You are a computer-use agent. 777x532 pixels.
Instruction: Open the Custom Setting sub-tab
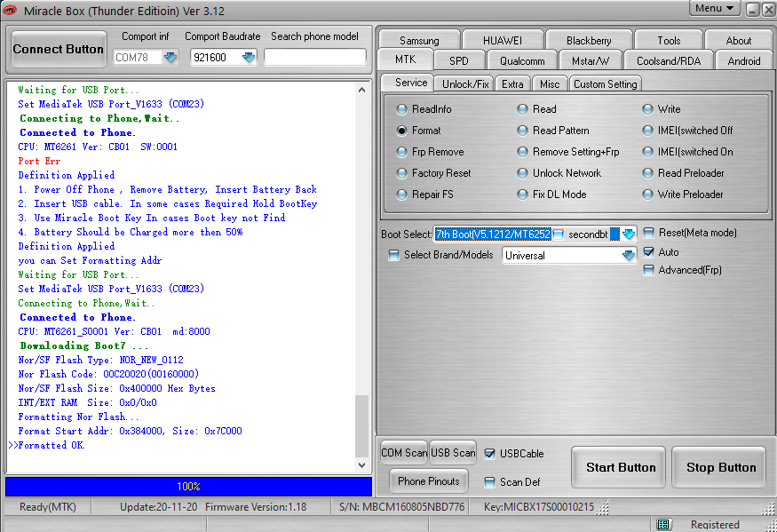tap(605, 83)
